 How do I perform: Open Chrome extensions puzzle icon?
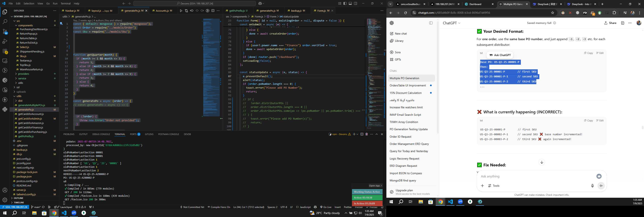tap(614, 13)
